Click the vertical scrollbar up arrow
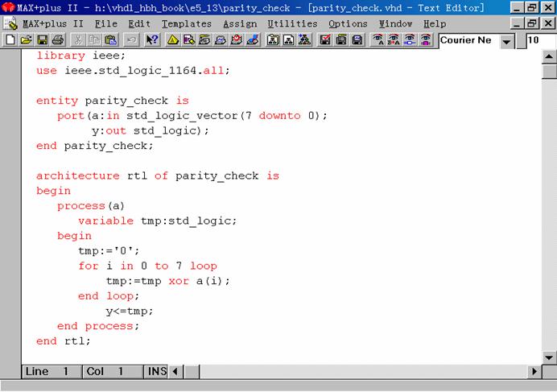557x392 pixels. (549, 56)
